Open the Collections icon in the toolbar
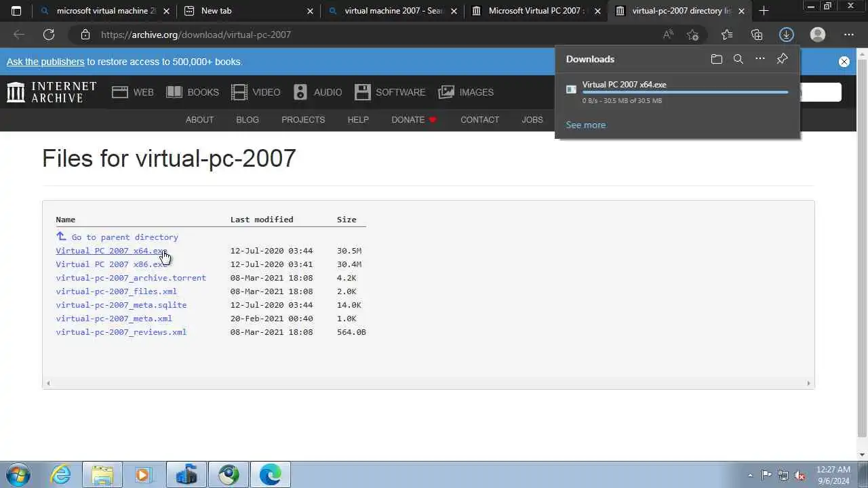 [x=757, y=35]
